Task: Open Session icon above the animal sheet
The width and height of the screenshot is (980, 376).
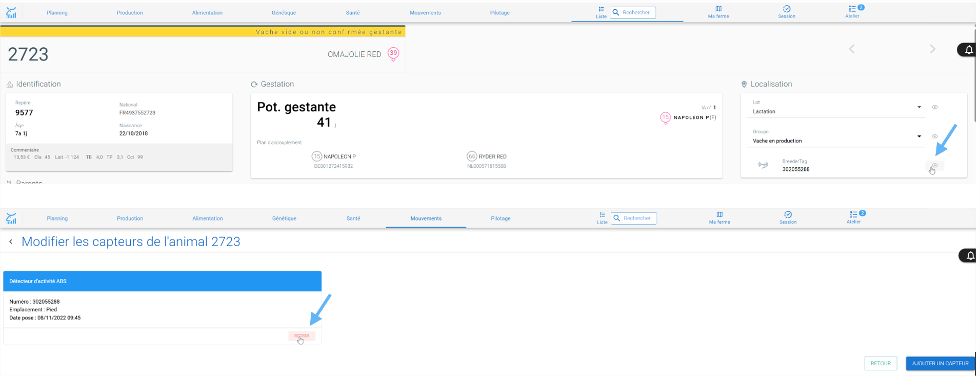Action: coord(787,12)
